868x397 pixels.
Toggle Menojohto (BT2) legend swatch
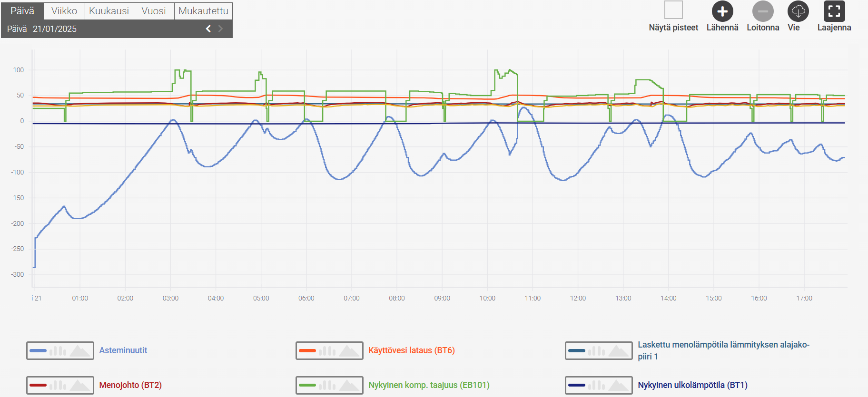pyautogui.click(x=60, y=385)
